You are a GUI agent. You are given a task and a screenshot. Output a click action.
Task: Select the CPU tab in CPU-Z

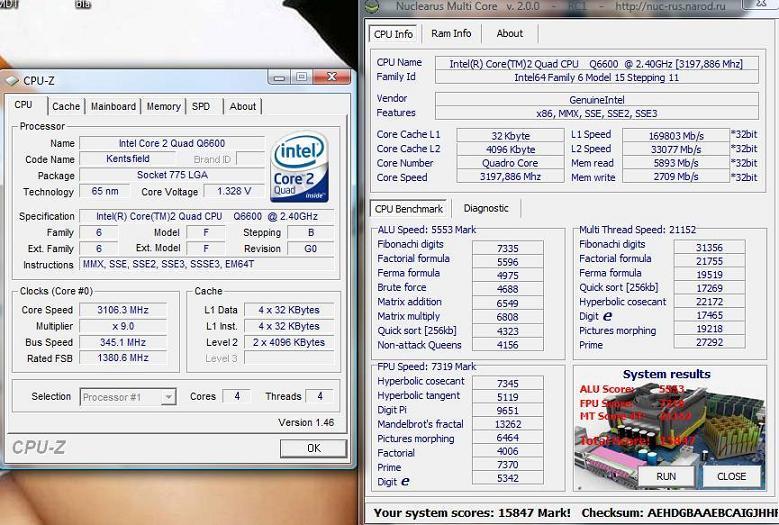pos(23,105)
